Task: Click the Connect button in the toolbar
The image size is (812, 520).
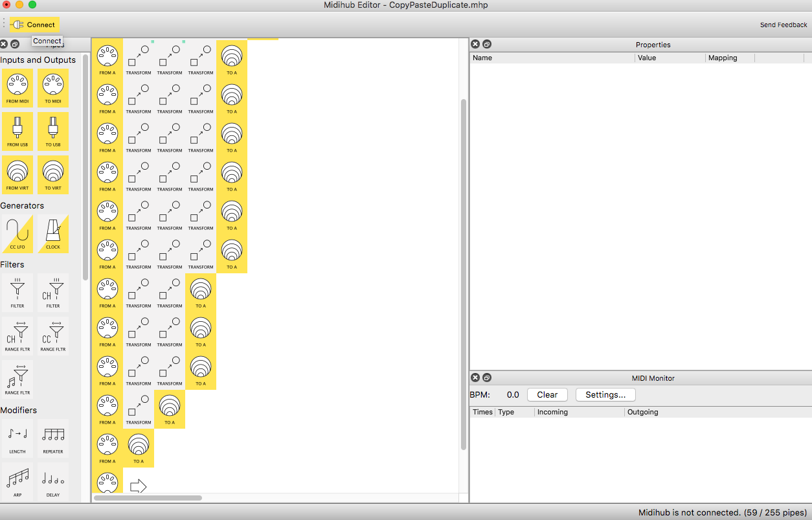Action: tap(35, 25)
